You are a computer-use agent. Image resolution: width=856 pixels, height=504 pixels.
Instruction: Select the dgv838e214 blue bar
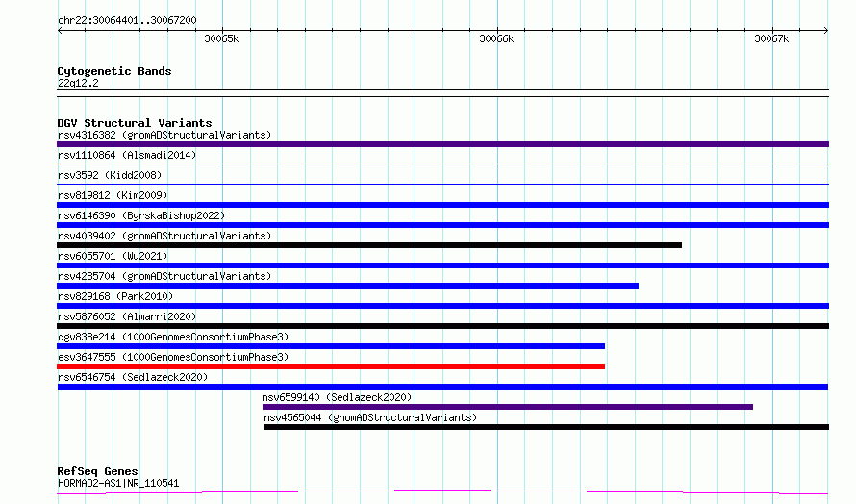pyautogui.click(x=331, y=346)
